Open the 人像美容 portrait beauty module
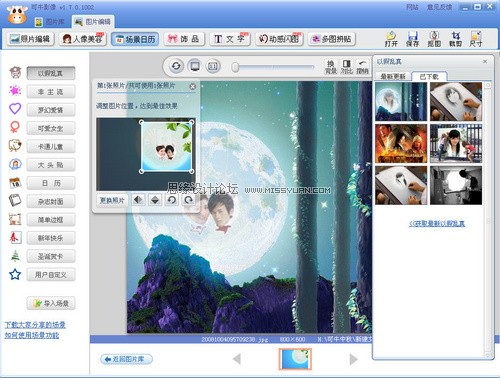This screenshot has height=378, width=500. [x=83, y=39]
